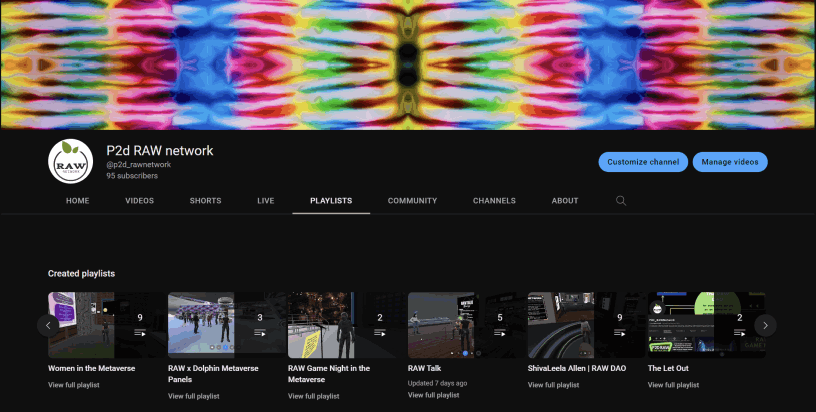Click the @p2d_rawnetwork handle
The width and height of the screenshot is (816, 412).
coord(139,164)
